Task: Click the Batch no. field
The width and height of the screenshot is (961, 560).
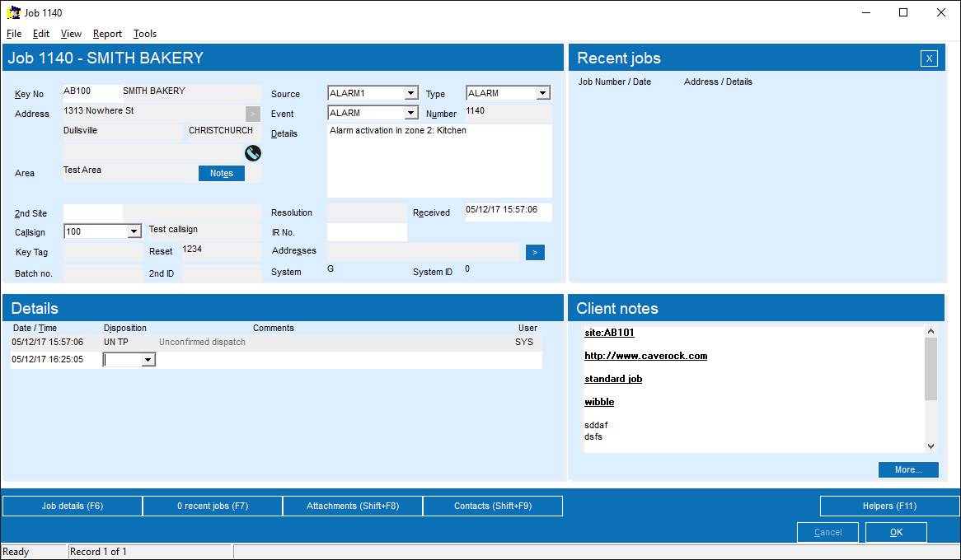Action: [103, 273]
